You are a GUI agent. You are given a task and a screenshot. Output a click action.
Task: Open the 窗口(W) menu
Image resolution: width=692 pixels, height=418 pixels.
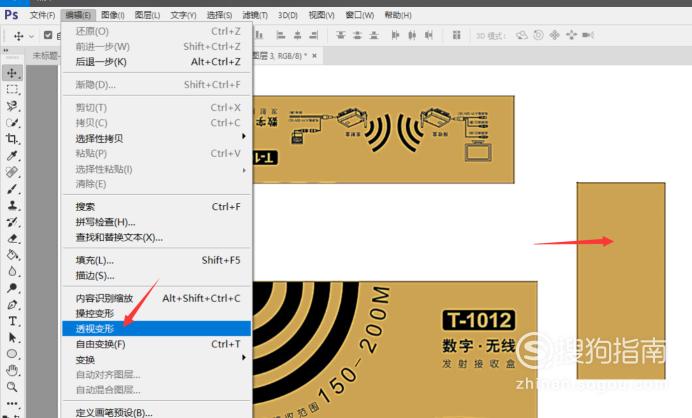(359, 15)
